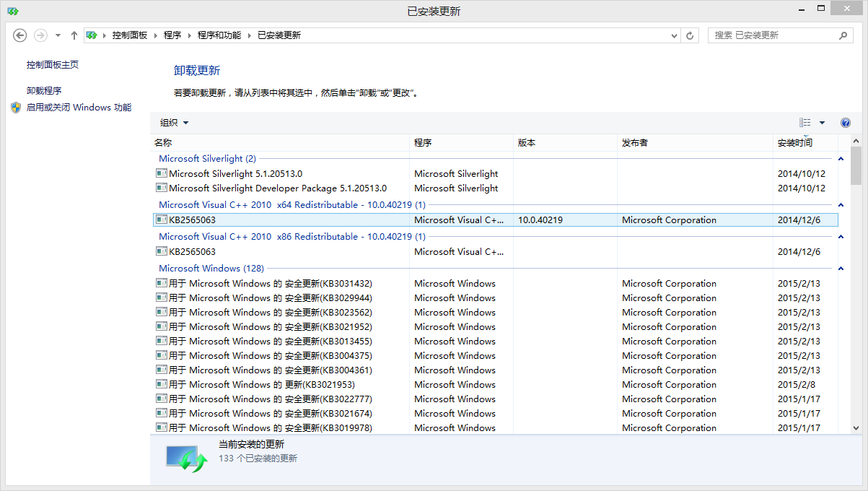Change view using the view icon

[805, 123]
